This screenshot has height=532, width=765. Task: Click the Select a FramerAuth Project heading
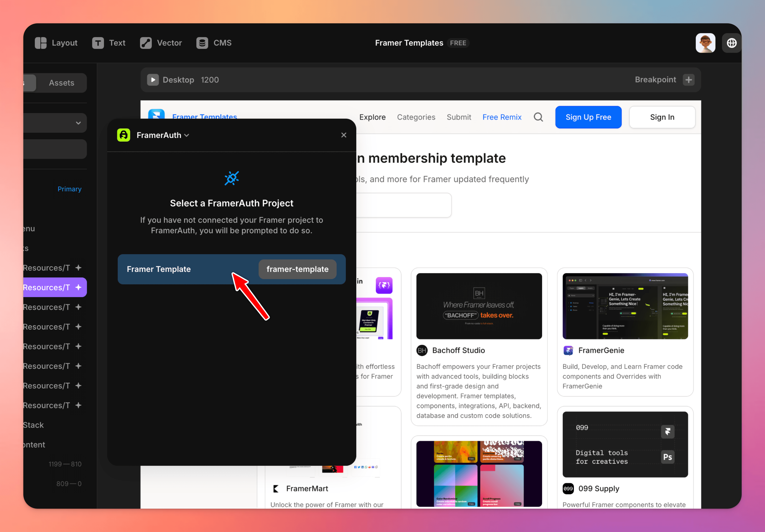coord(232,203)
